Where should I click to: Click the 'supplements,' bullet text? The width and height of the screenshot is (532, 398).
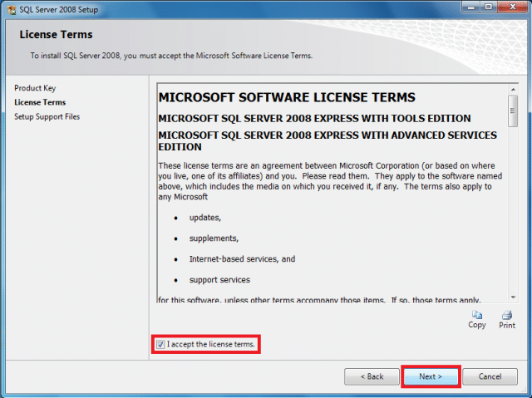pos(214,238)
